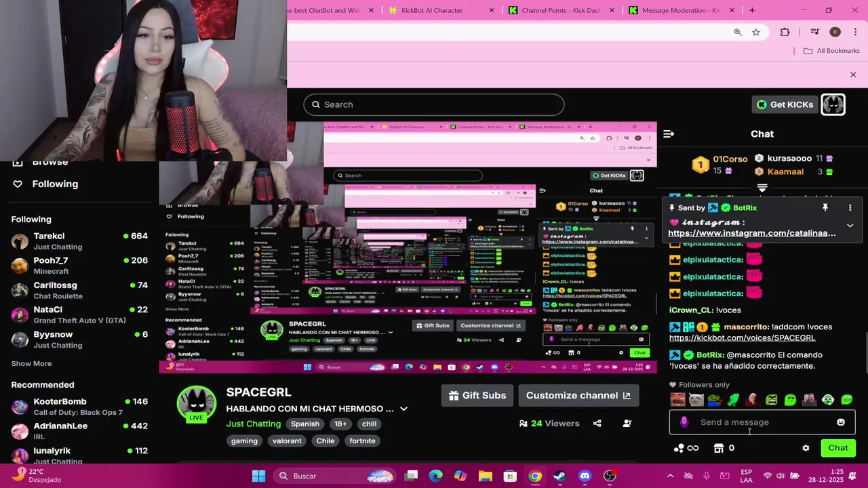Screen dimensions: 868x488
Task: Expand the chat leaderboard arrow
Action: [762, 188]
